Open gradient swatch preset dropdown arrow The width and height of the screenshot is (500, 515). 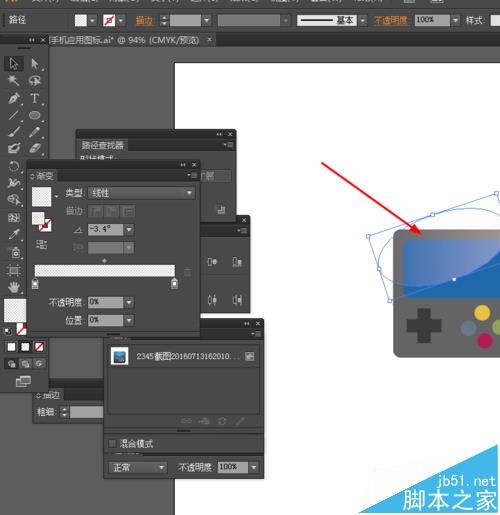pyautogui.click(x=56, y=196)
